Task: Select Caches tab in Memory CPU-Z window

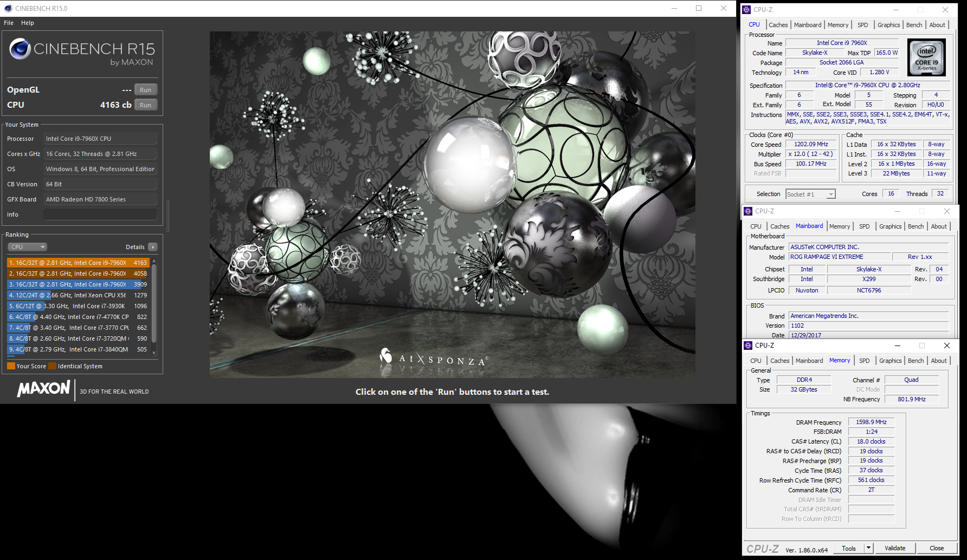Action: (x=780, y=361)
